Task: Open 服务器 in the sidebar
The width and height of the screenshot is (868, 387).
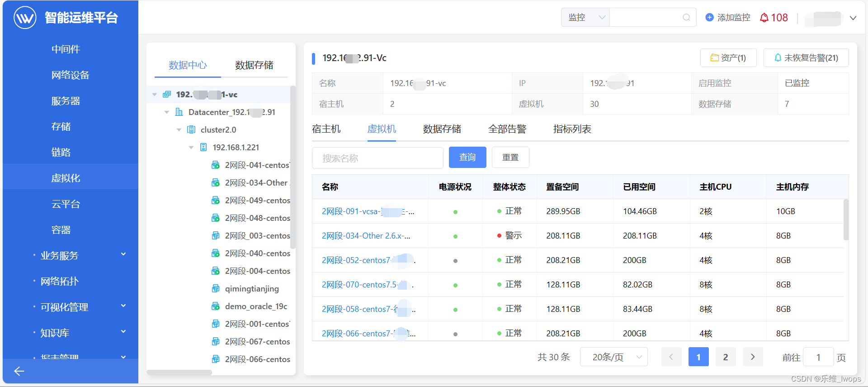Action: click(x=66, y=100)
